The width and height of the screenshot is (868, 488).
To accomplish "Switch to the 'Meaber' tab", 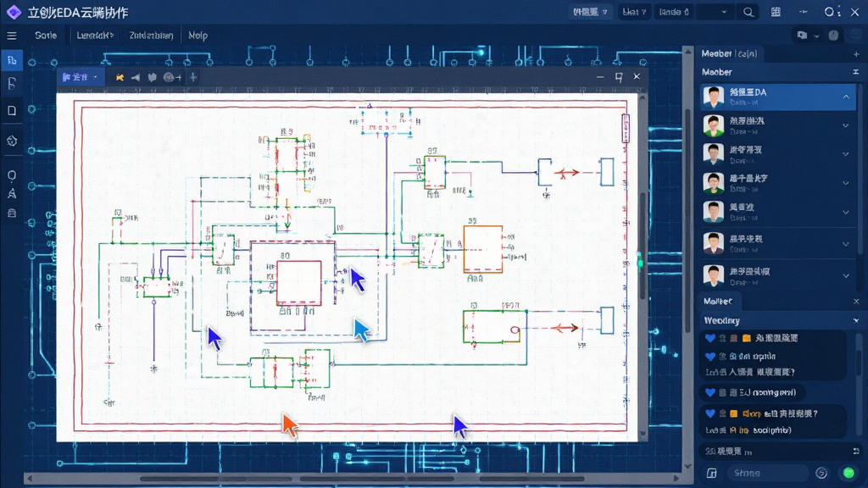I will pyautogui.click(x=729, y=53).
